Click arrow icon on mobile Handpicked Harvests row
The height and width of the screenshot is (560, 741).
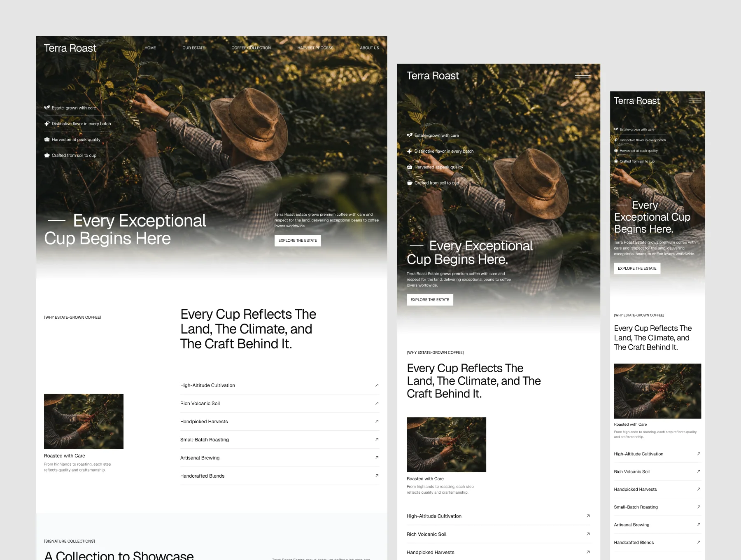click(x=699, y=489)
